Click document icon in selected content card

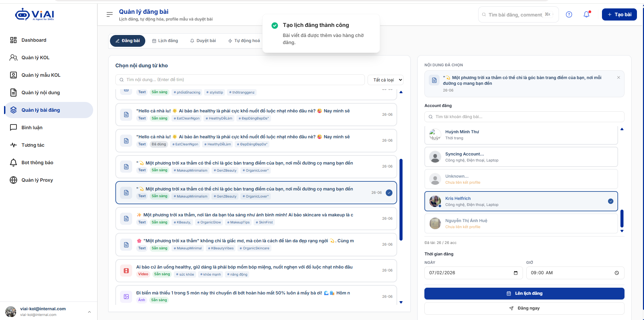point(434,80)
